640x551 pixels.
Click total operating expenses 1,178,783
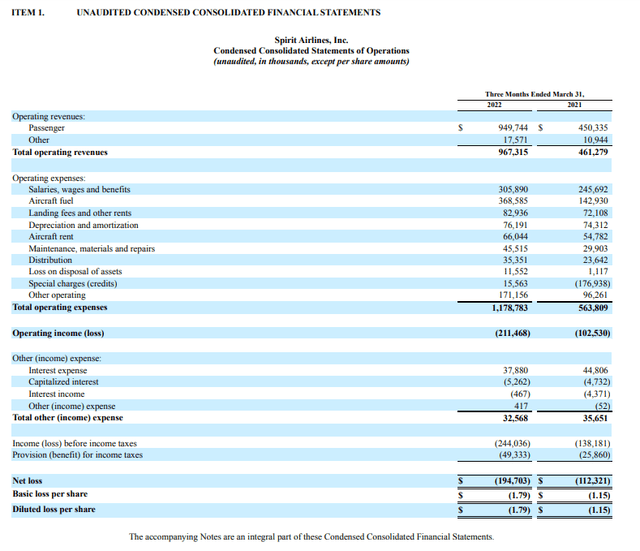coord(509,307)
